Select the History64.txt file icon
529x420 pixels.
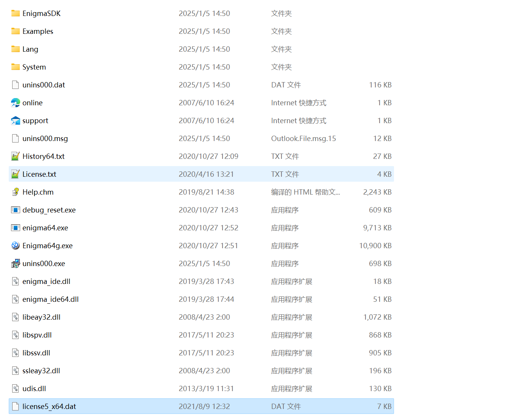click(x=15, y=156)
